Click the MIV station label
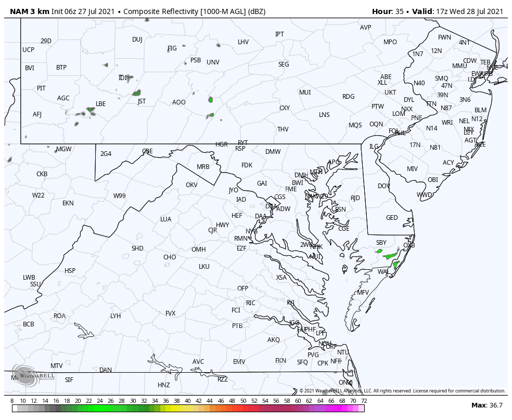Viewport: 512px width, 420px height. [412, 168]
